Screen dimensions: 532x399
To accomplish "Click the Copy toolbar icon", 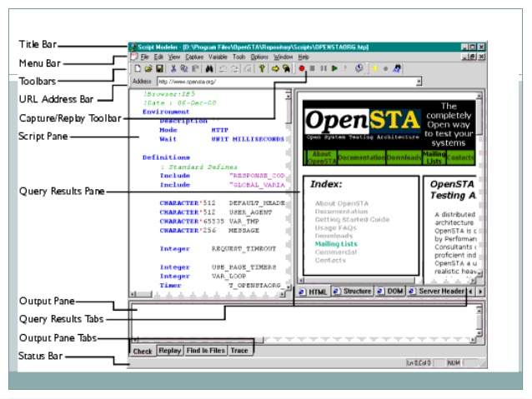I will [184, 69].
